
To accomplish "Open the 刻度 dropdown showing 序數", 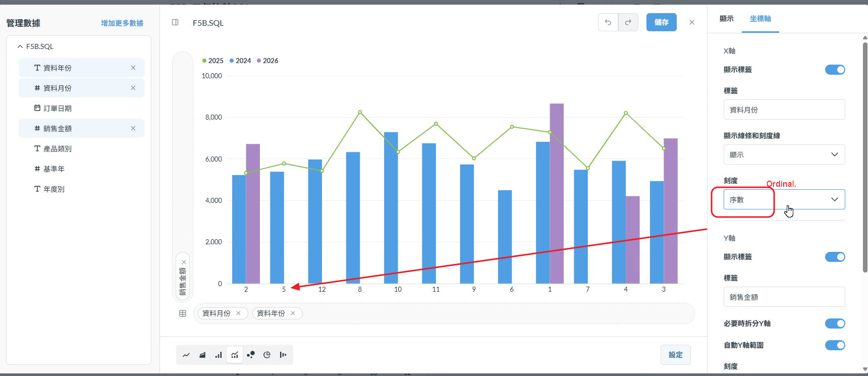I will pos(784,199).
